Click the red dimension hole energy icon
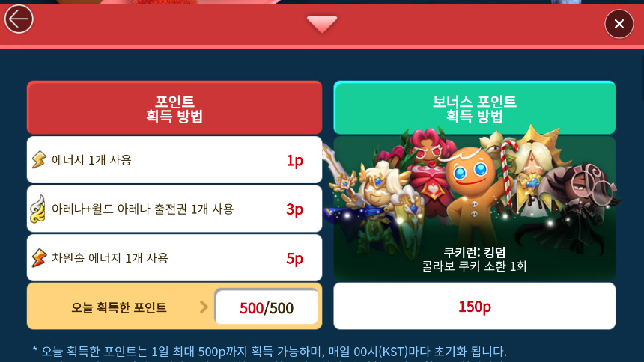The width and height of the screenshot is (644, 362). [x=40, y=258]
